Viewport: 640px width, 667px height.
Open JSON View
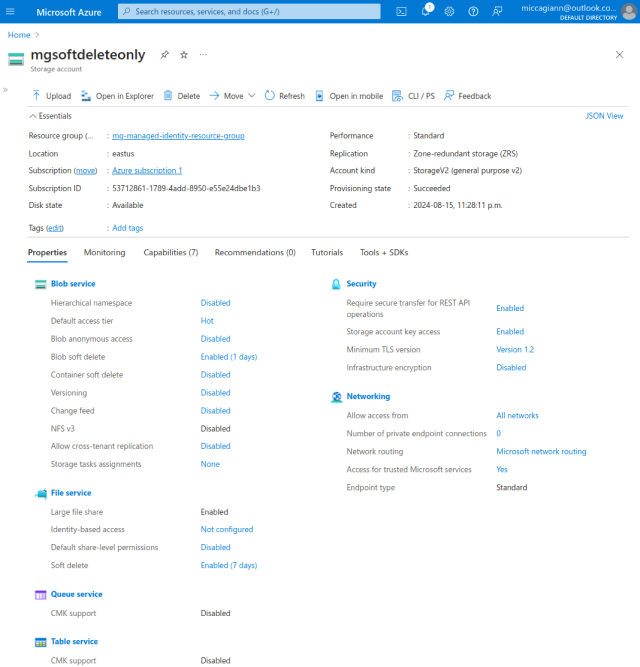coord(604,116)
